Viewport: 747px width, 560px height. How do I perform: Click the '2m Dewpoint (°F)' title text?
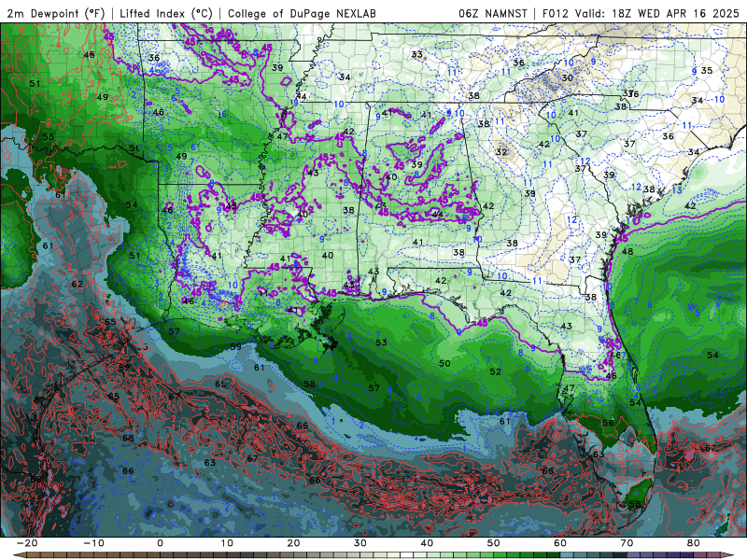click(x=56, y=13)
